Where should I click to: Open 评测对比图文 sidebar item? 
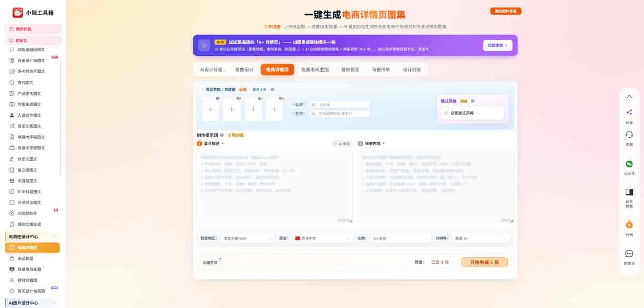[x=32, y=203]
